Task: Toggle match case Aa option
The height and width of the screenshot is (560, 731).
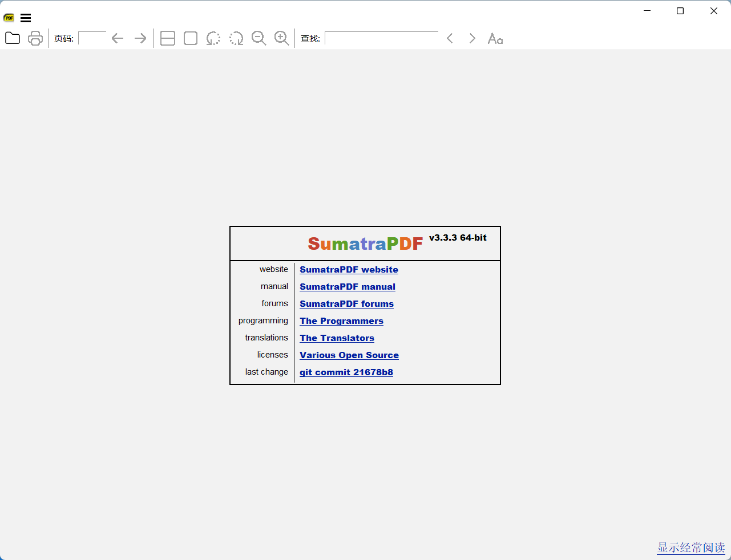Action: pos(495,38)
